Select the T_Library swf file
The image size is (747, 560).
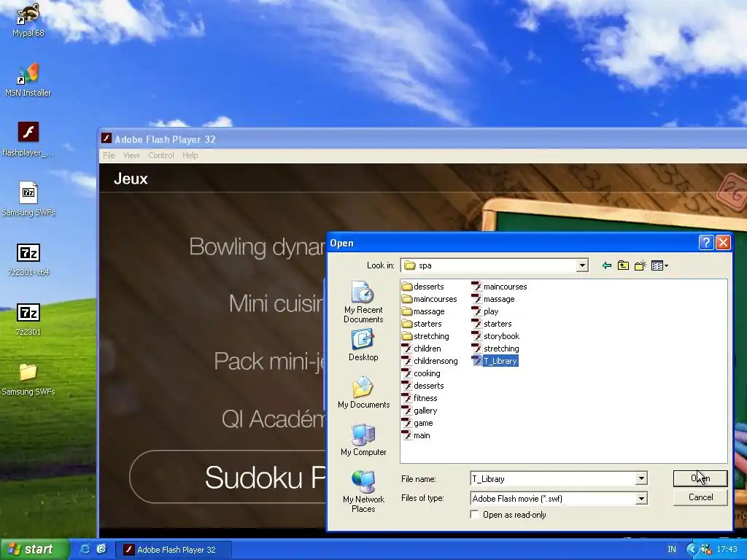[495, 361]
